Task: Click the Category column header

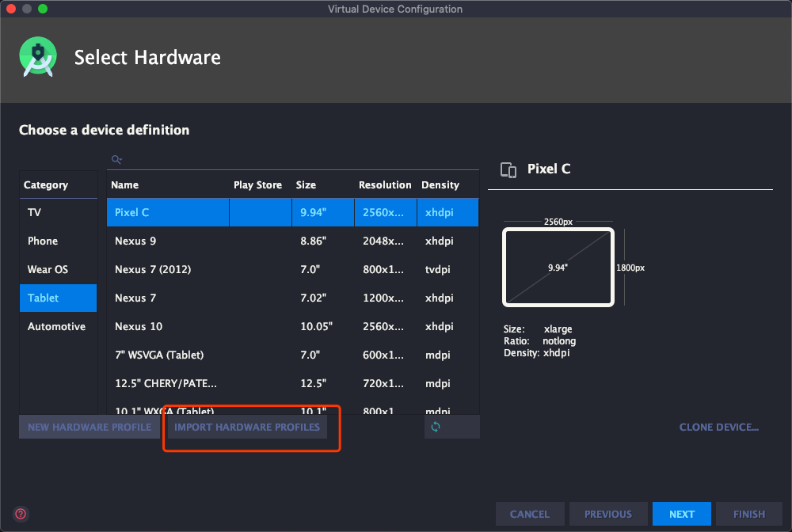Action: tap(58, 184)
